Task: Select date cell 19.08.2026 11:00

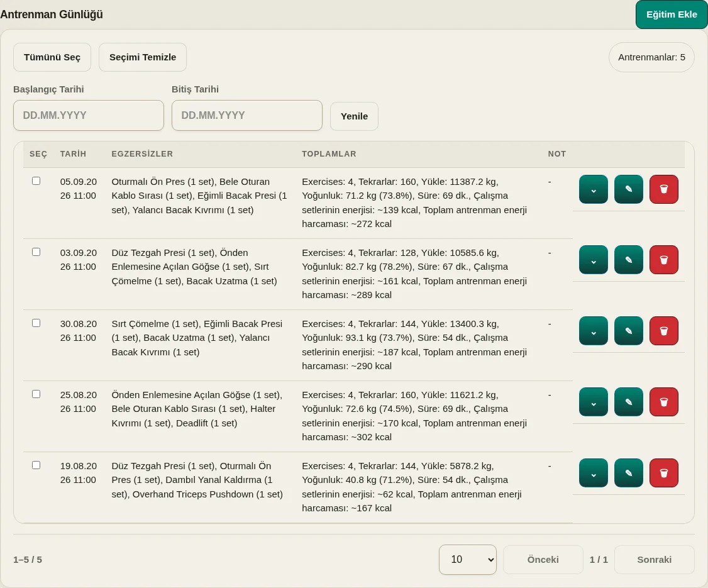Action: 79,473
